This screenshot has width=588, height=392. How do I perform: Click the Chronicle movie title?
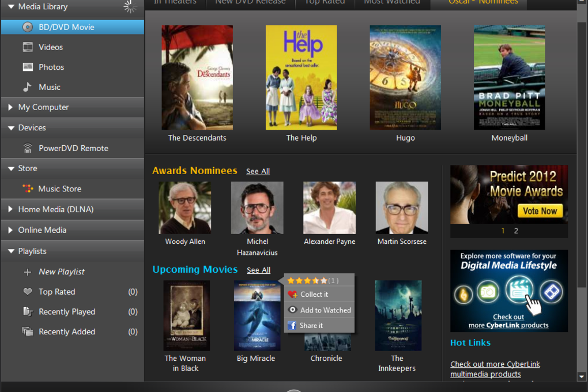tap(326, 358)
